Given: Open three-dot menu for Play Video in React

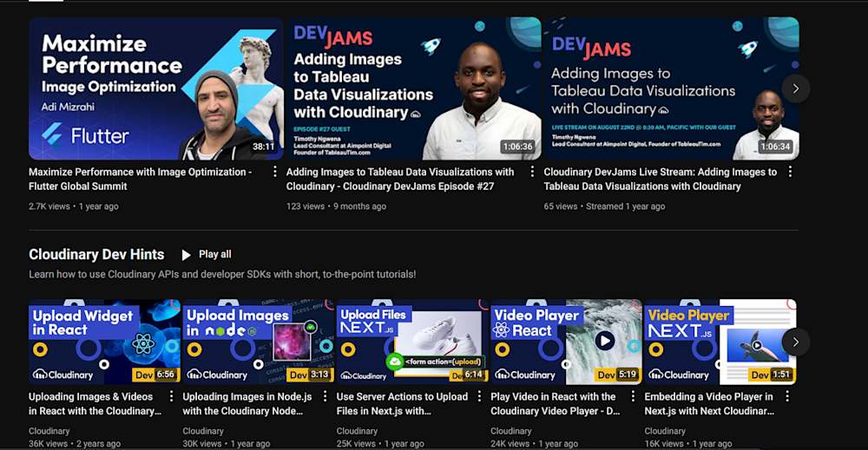Looking at the screenshot, I should coord(633,396).
